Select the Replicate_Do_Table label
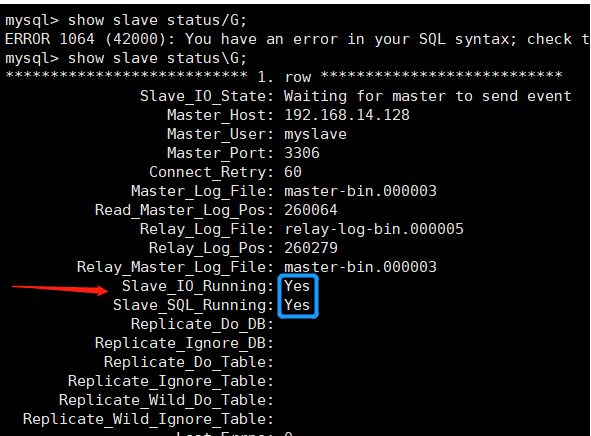This screenshot has width=591, height=436. pyautogui.click(x=188, y=362)
